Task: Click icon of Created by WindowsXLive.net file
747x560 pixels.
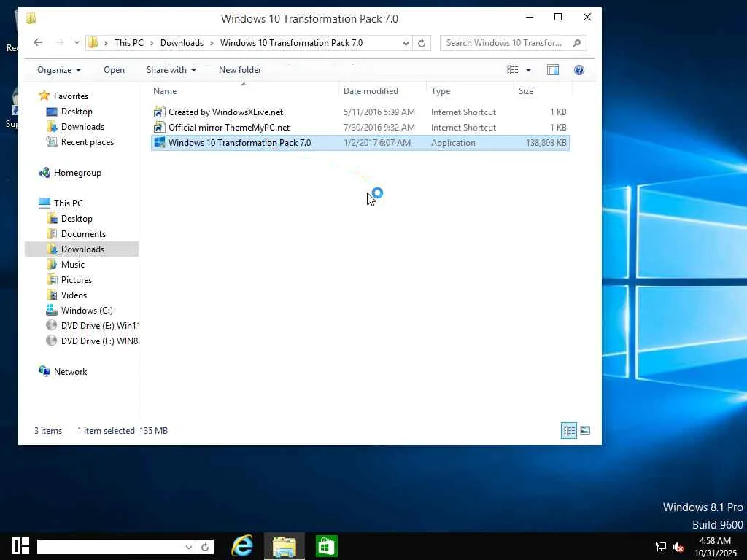Action: 159,112
